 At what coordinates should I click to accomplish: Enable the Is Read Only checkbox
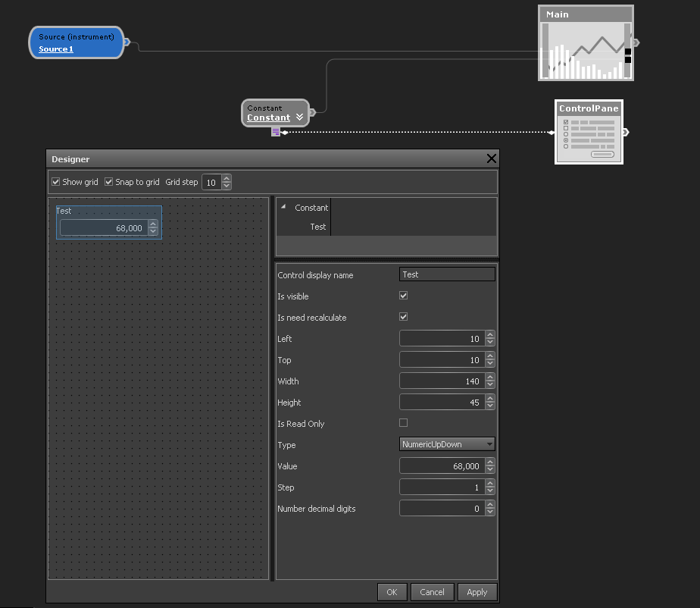coord(403,423)
